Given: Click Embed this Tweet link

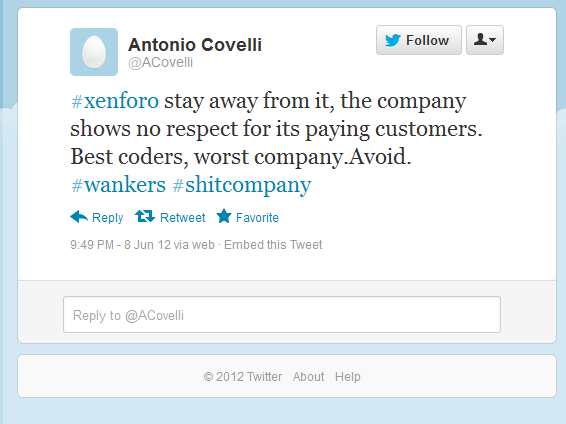Looking at the screenshot, I should (273, 245).
